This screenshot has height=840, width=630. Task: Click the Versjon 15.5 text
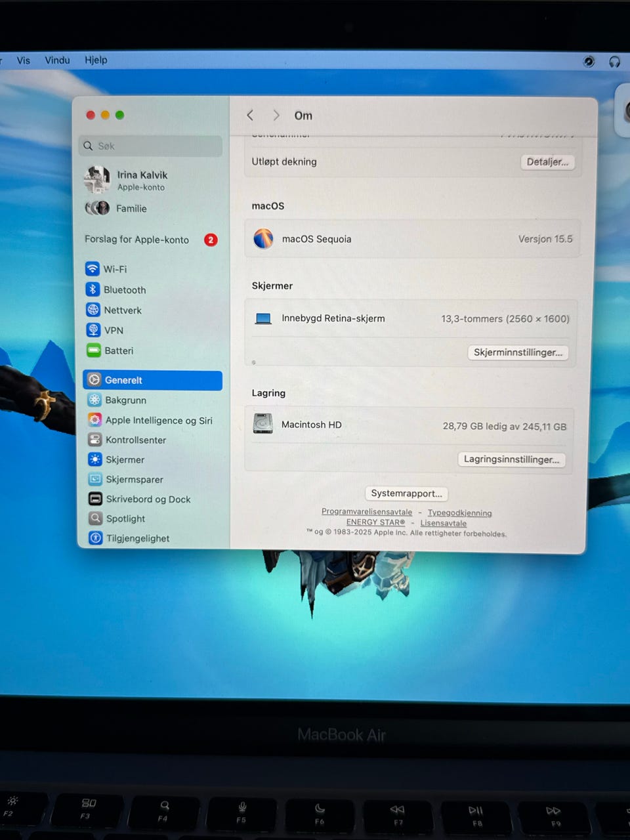tap(545, 239)
